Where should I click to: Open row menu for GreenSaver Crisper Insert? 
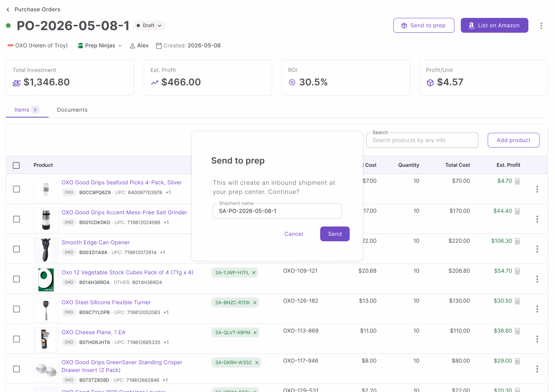[x=537, y=369]
